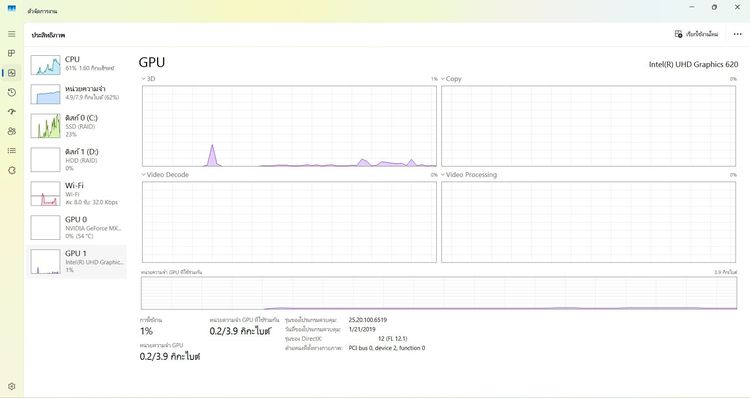The image size is (750, 398).
Task: Click driver date 1/21/2019
Action: point(362,329)
